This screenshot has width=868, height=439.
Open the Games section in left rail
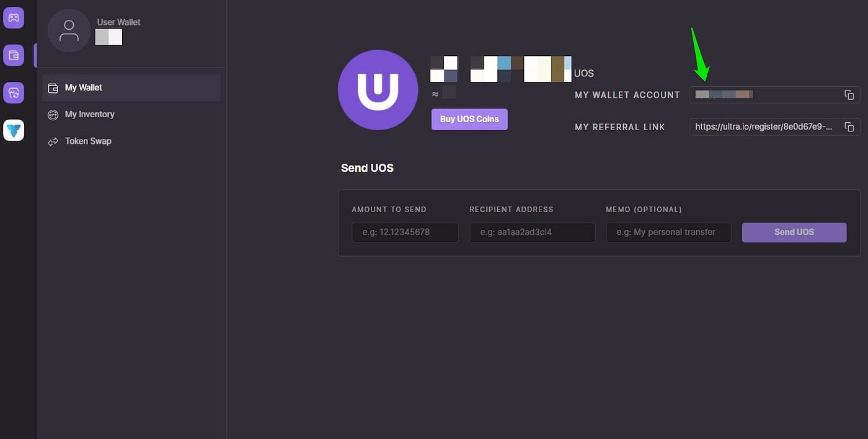pos(14,17)
